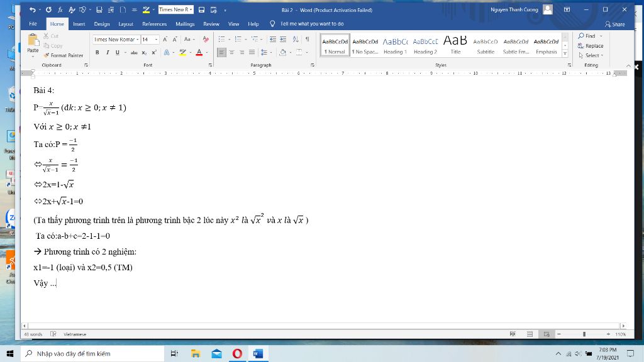Click the Windows search box
644x362 pixels.
tap(93, 353)
